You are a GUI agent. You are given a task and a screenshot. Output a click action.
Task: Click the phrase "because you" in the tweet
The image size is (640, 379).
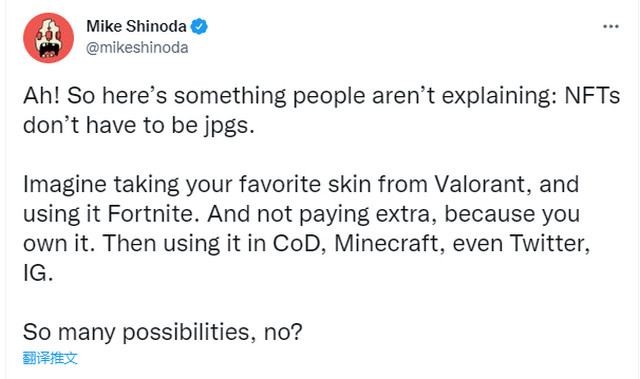512,215
